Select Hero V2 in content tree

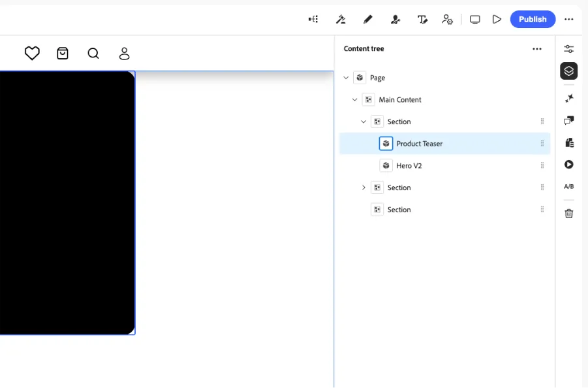pos(444,165)
